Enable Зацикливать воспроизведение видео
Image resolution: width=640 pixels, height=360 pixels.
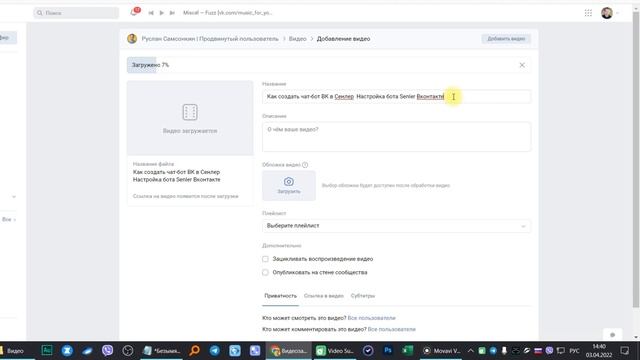pyautogui.click(x=265, y=259)
